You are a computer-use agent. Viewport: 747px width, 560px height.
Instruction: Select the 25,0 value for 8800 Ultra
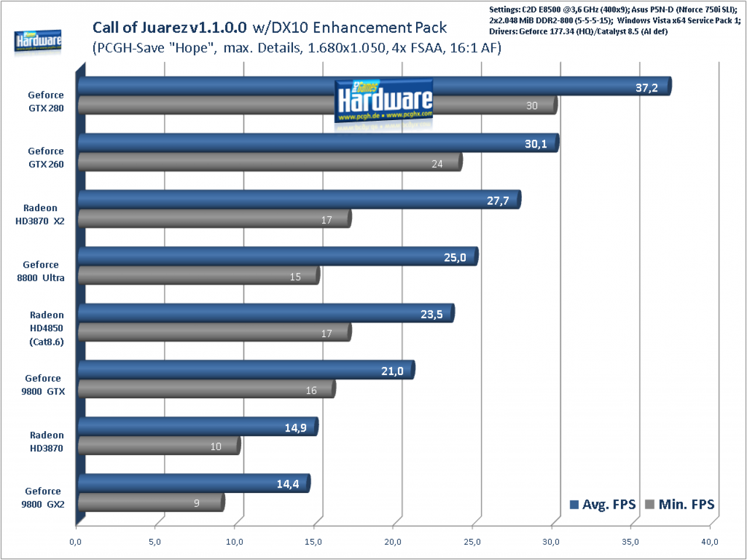455,257
